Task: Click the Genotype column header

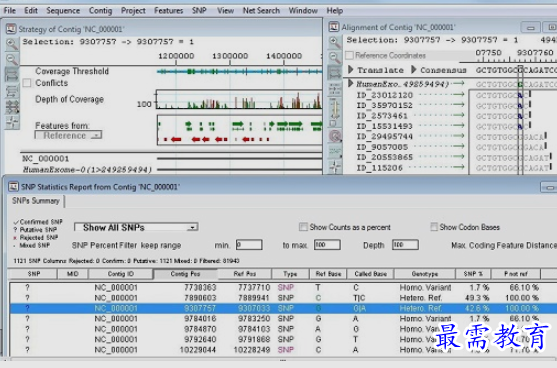Action: pos(424,274)
